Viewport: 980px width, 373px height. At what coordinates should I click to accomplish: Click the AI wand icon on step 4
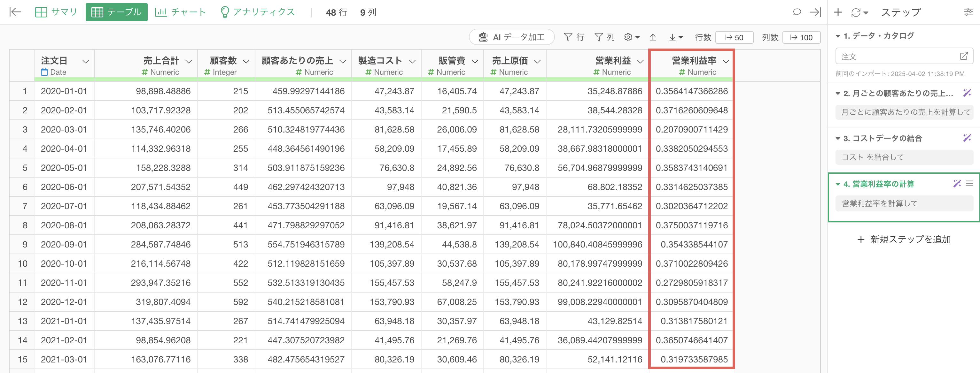[957, 184]
